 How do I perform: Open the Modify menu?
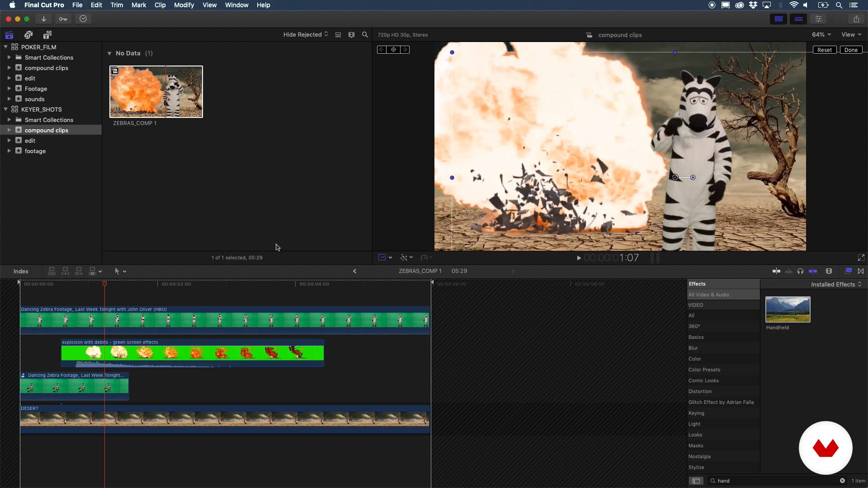[184, 5]
